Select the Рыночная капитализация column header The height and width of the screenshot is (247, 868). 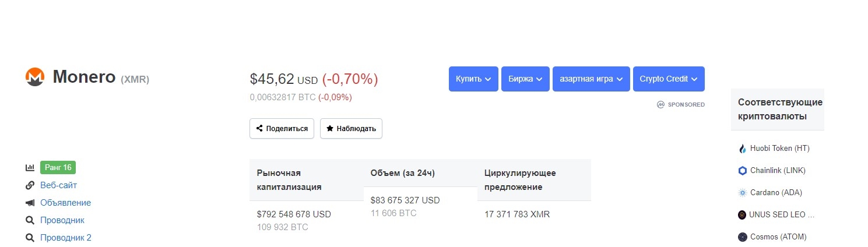pyautogui.click(x=306, y=180)
